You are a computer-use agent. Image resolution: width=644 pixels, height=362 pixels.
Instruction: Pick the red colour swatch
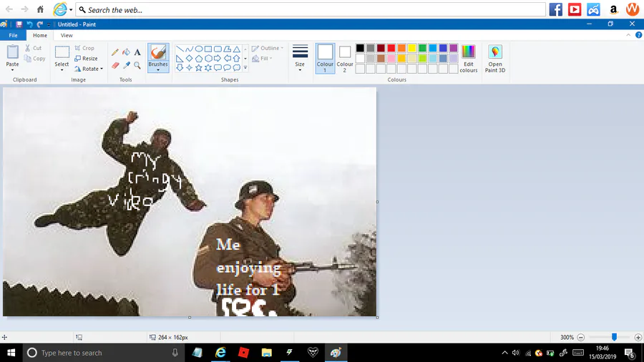[x=391, y=48]
